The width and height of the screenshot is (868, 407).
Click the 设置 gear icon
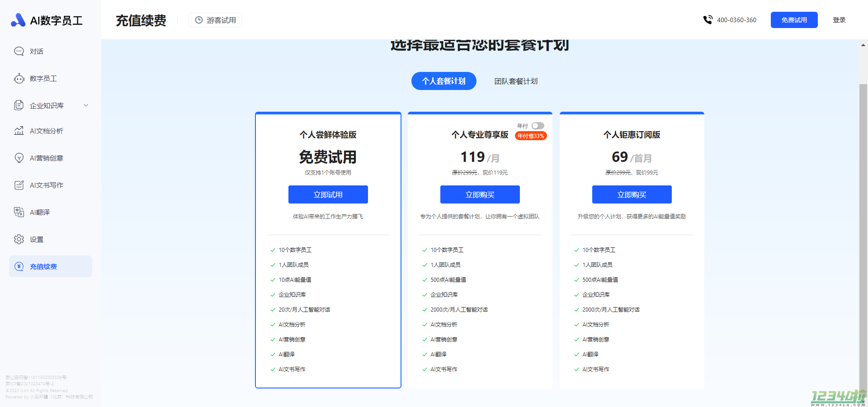(19, 239)
